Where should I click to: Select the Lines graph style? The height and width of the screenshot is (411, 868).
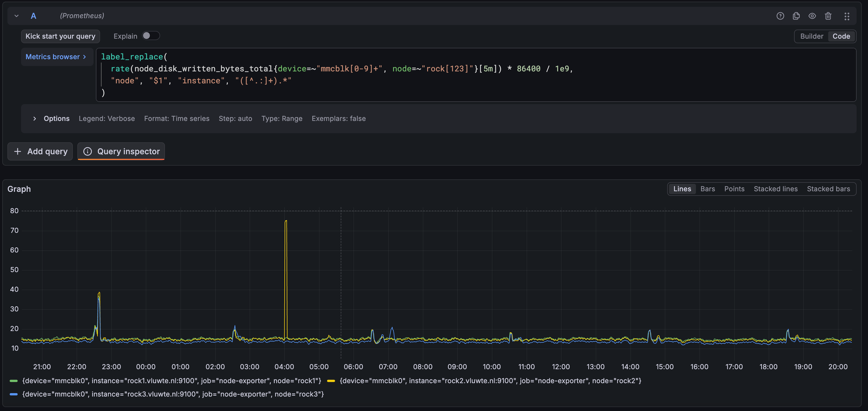(682, 189)
